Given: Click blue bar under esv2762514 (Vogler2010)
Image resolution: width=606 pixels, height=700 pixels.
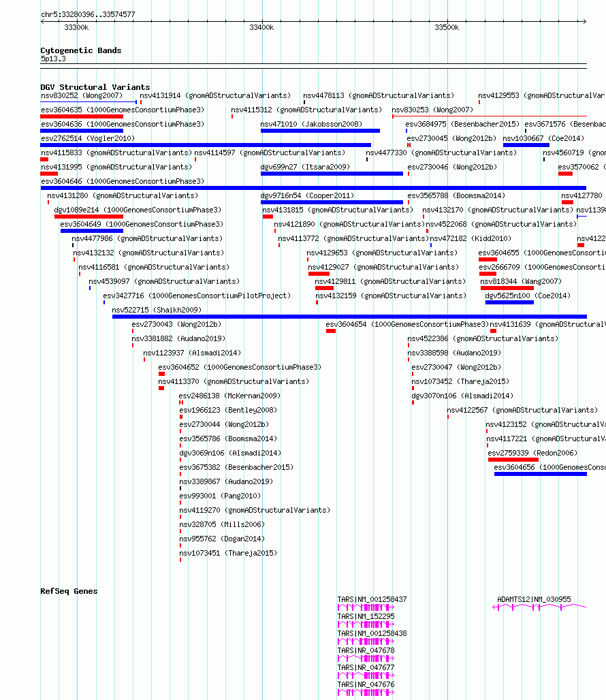Looking at the screenshot, I should click(206, 145).
